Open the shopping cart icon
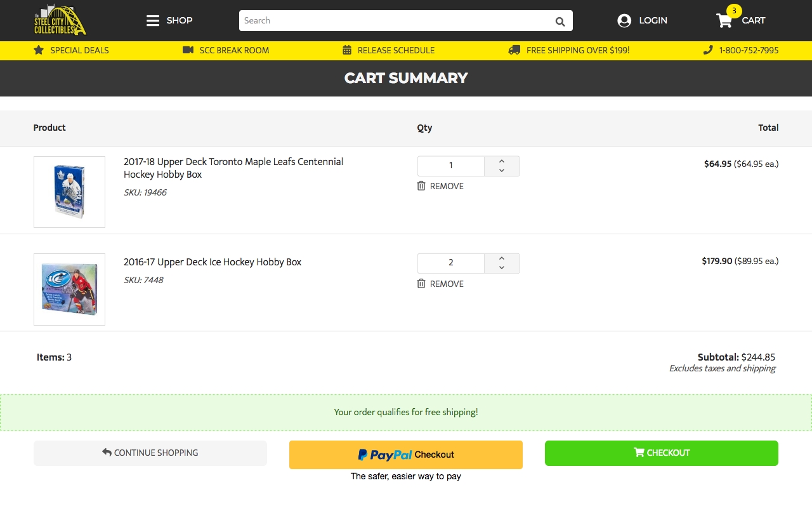The height and width of the screenshot is (518, 812). point(724,20)
